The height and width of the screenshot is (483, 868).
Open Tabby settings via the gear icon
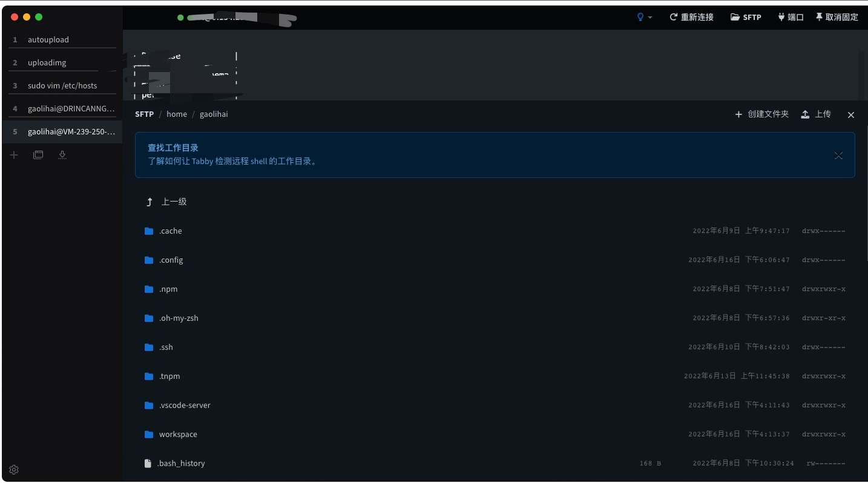coord(13,469)
